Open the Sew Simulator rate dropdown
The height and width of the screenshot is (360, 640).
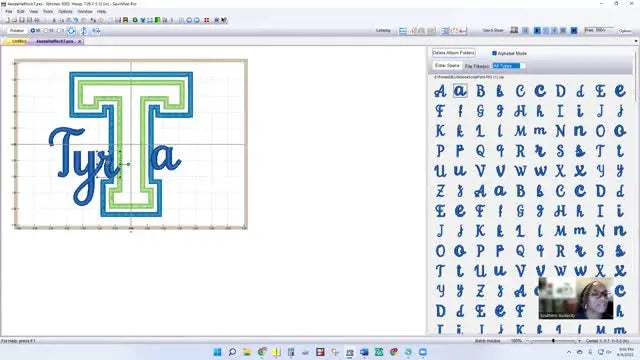coord(599,30)
